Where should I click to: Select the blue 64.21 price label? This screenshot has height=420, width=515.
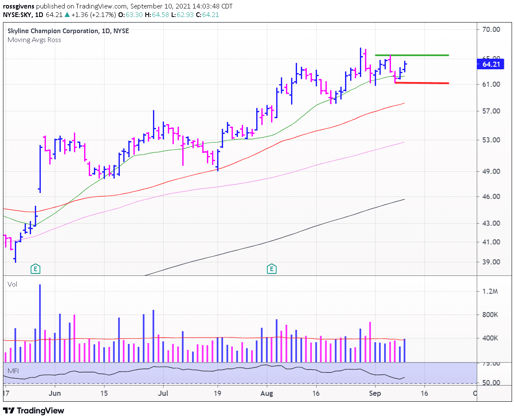pyautogui.click(x=490, y=64)
